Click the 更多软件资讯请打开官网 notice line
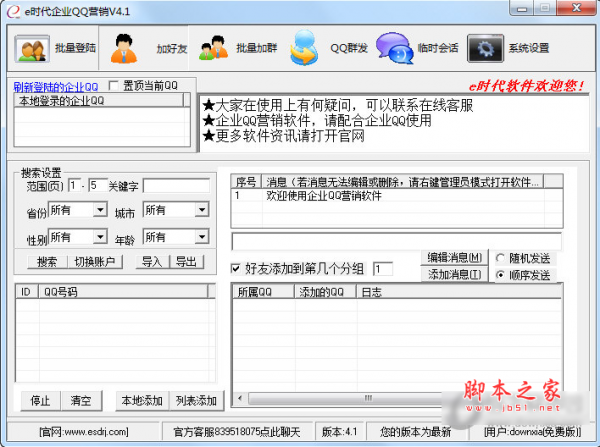This screenshot has width=600, height=447. 284,136
